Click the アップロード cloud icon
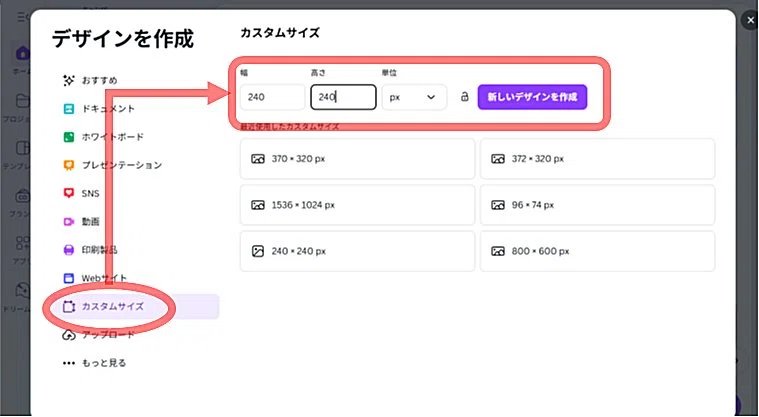759x417 pixels. [69, 335]
